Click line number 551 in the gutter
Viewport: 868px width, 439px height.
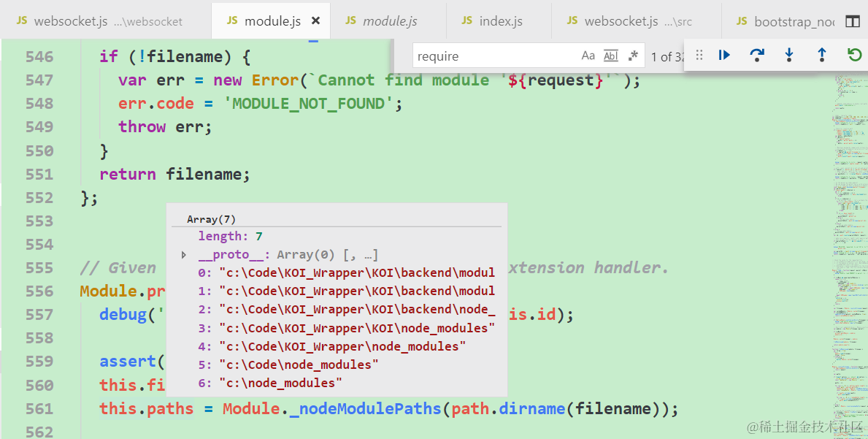pyautogui.click(x=39, y=174)
